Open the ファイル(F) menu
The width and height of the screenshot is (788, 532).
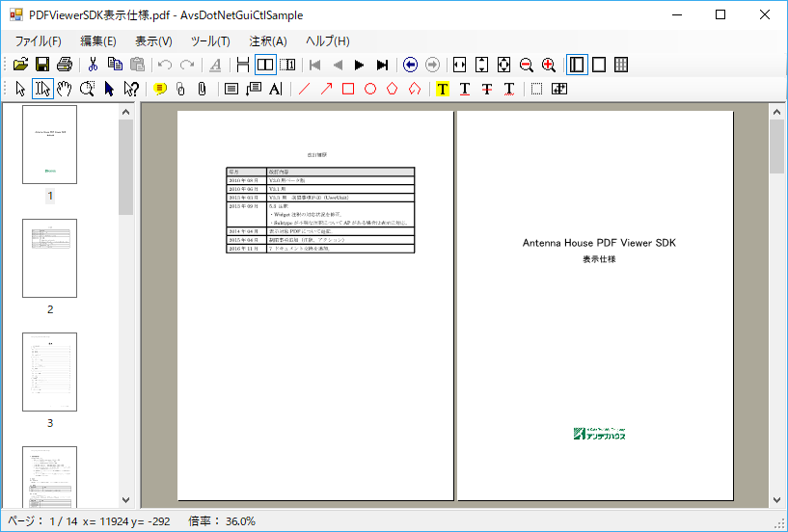pyautogui.click(x=38, y=41)
